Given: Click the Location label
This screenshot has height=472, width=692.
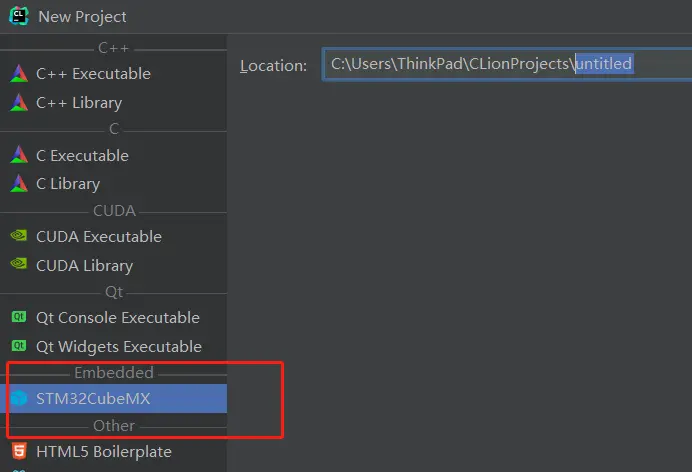Looking at the screenshot, I should (x=273, y=65).
